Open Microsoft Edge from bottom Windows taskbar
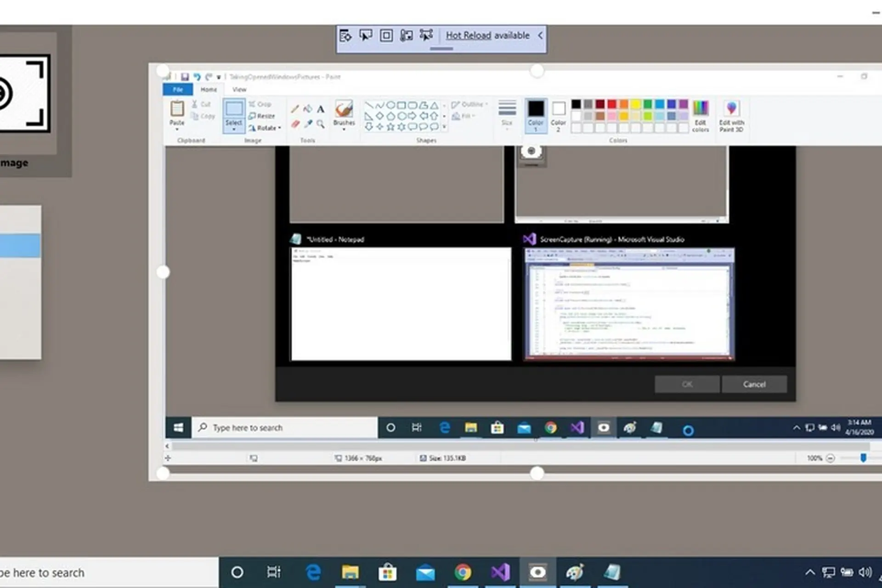 coord(313,572)
